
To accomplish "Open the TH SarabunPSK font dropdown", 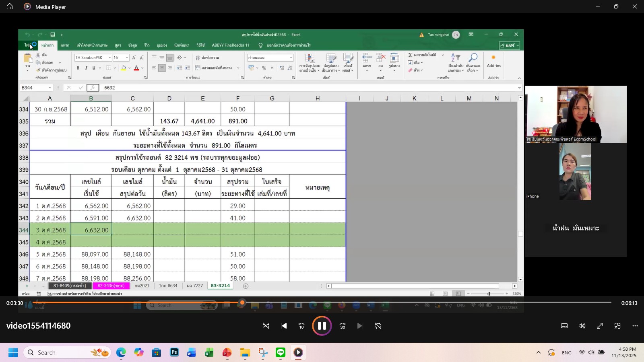I will 109,58.
